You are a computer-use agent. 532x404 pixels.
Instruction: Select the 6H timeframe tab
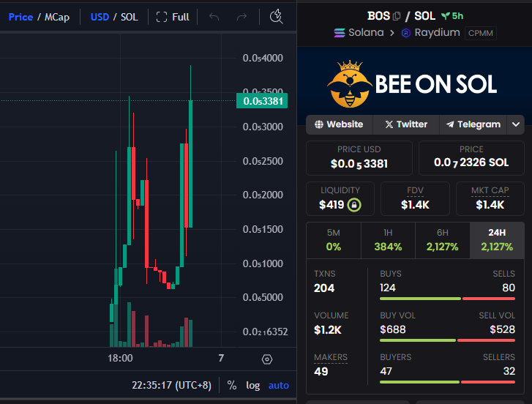[443, 240]
